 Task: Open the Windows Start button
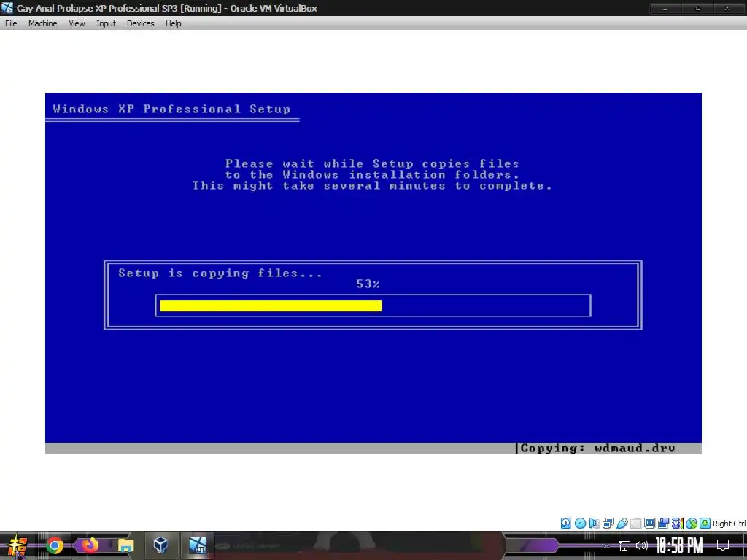point(18,545)
